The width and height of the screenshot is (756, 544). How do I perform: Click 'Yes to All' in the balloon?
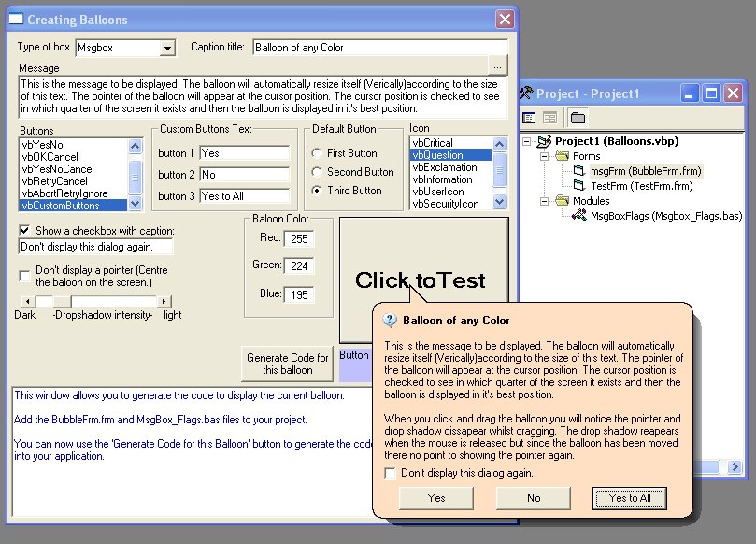click(630, 498)
